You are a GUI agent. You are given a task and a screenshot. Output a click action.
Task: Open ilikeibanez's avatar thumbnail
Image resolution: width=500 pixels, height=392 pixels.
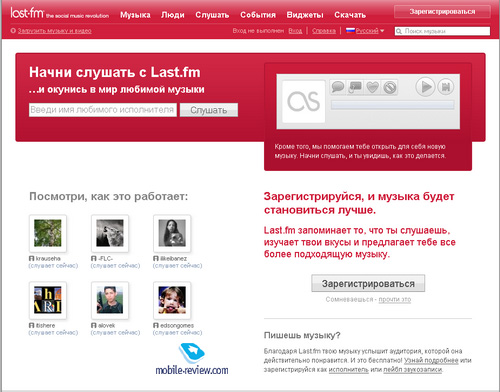coord(172,233)
